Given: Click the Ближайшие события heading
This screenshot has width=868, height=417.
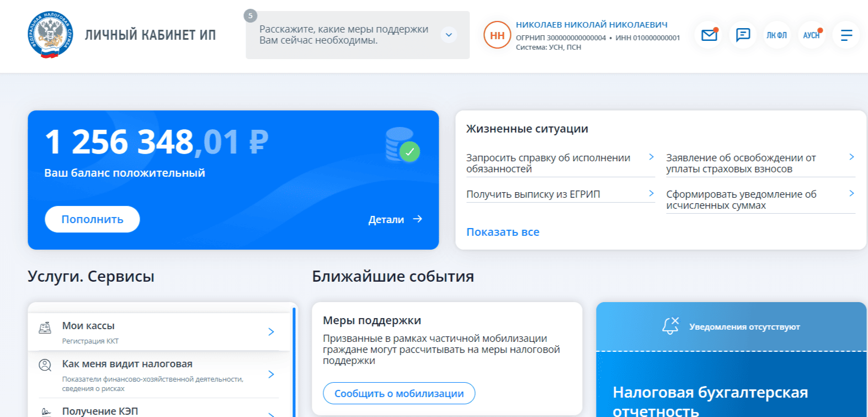Looking at the screenshot, I should click(x=393, y=276).
